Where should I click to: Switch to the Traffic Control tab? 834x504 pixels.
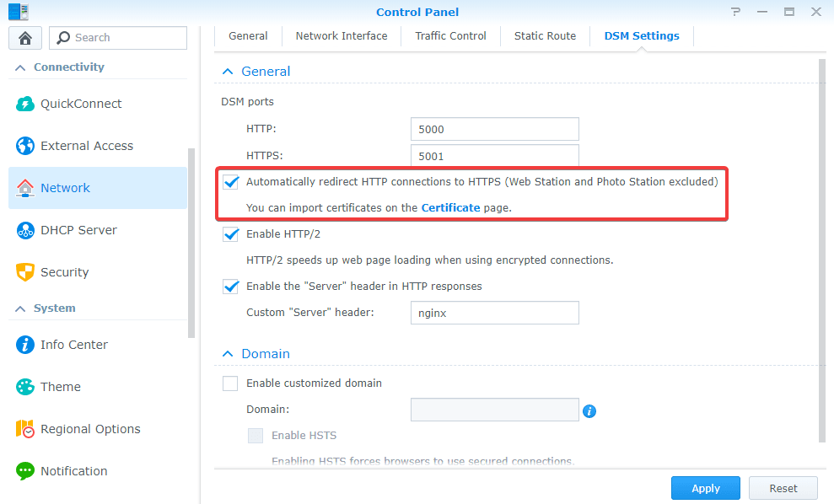(x=450, y=36)
